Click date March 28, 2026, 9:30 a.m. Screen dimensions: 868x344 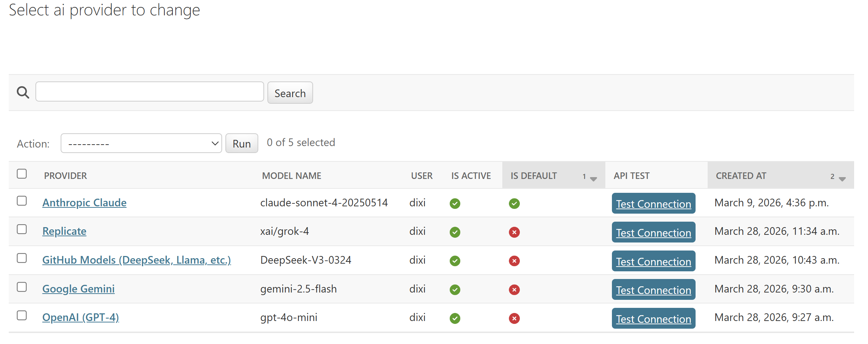click(774, 289)
